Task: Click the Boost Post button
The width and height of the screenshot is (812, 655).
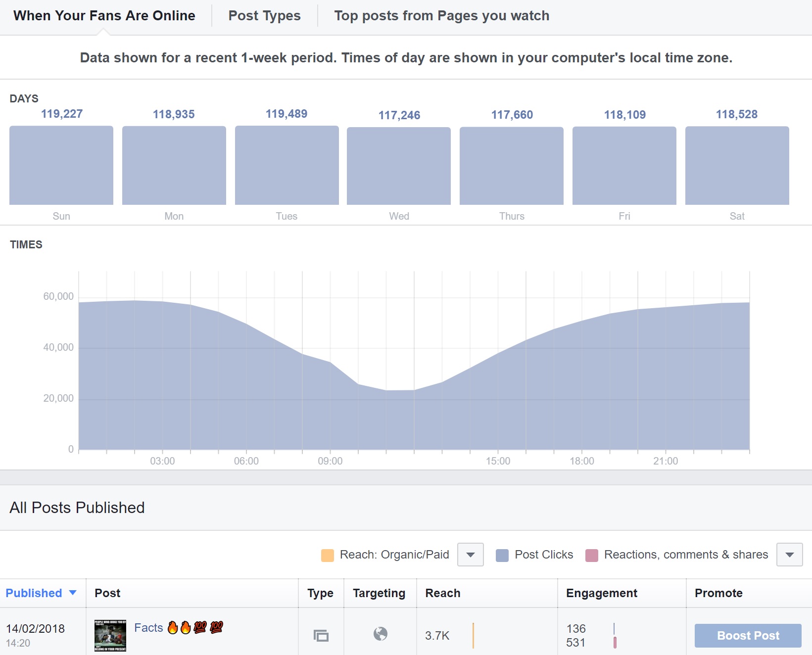Action: tap(748, 636)
